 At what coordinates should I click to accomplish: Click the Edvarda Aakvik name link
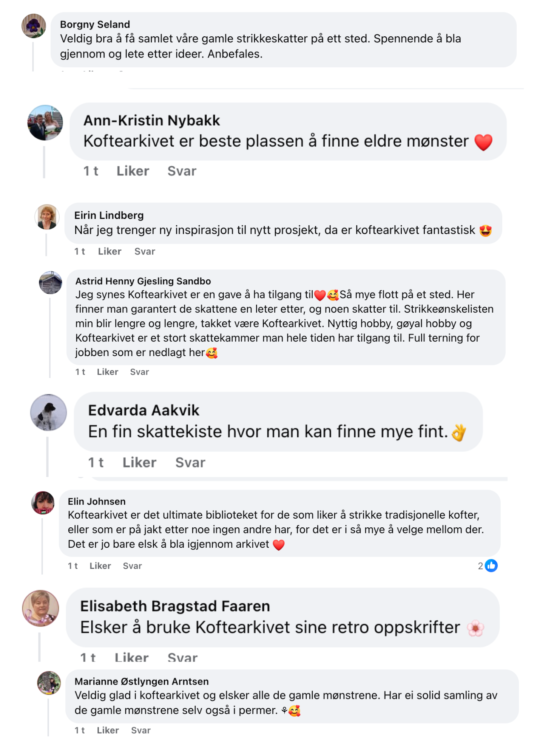click(144, 410)
